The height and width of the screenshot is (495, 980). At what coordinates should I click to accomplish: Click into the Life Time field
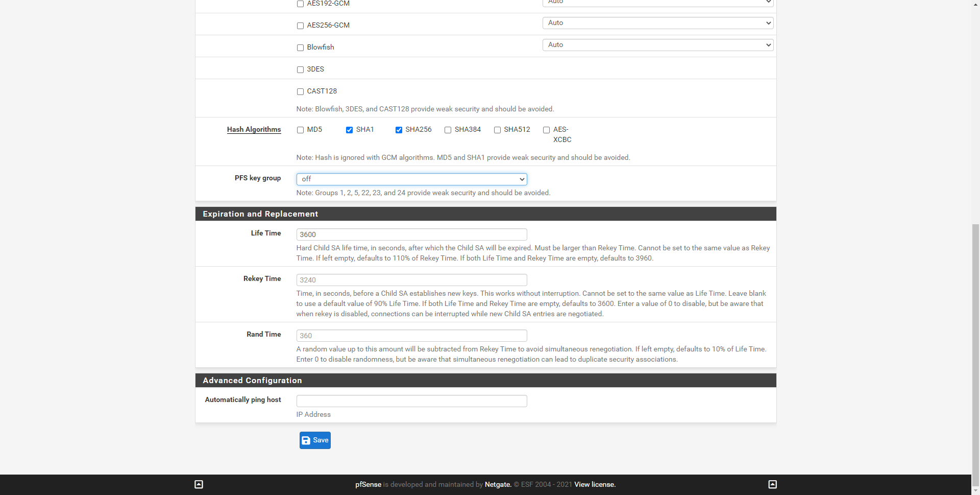tap(411, 234)
